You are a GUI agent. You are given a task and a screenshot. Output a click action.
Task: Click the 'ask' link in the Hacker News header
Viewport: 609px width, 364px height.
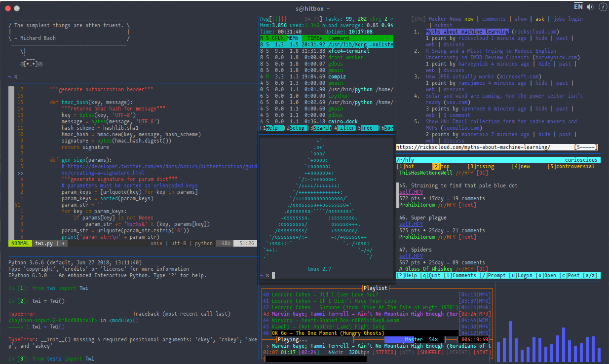tap(540, 19)
